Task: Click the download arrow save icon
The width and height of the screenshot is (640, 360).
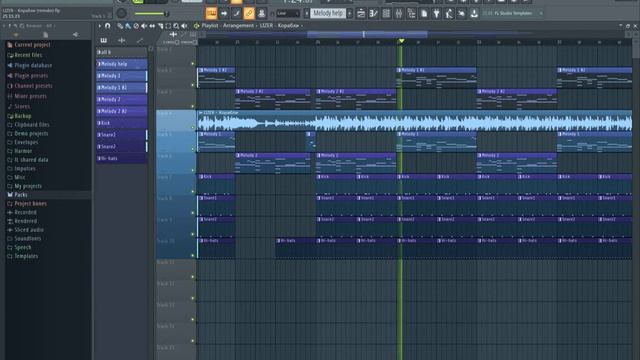Action: point(474,13)
